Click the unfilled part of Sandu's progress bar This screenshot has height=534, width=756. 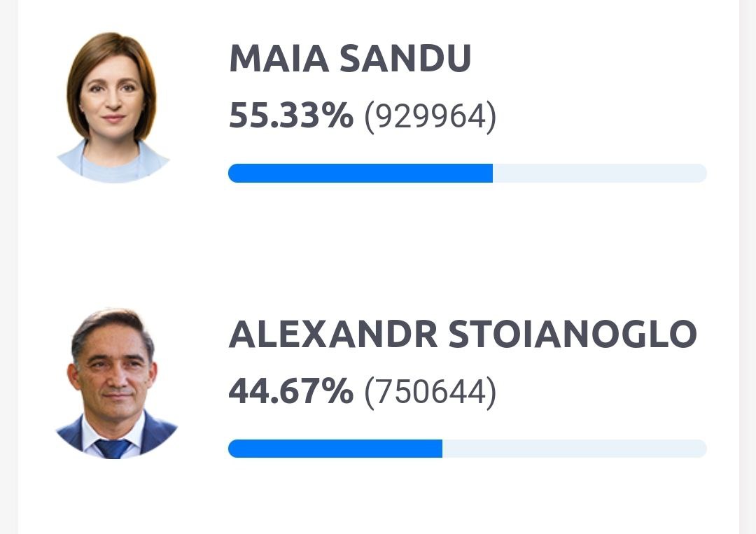[598, 173]
